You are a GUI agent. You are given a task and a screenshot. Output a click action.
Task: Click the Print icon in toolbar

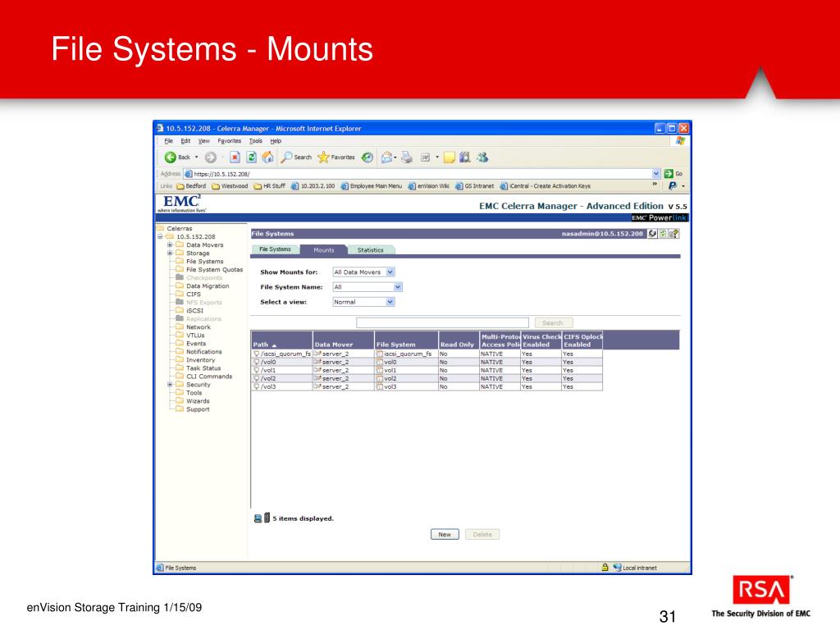click(x=407, y=157)
